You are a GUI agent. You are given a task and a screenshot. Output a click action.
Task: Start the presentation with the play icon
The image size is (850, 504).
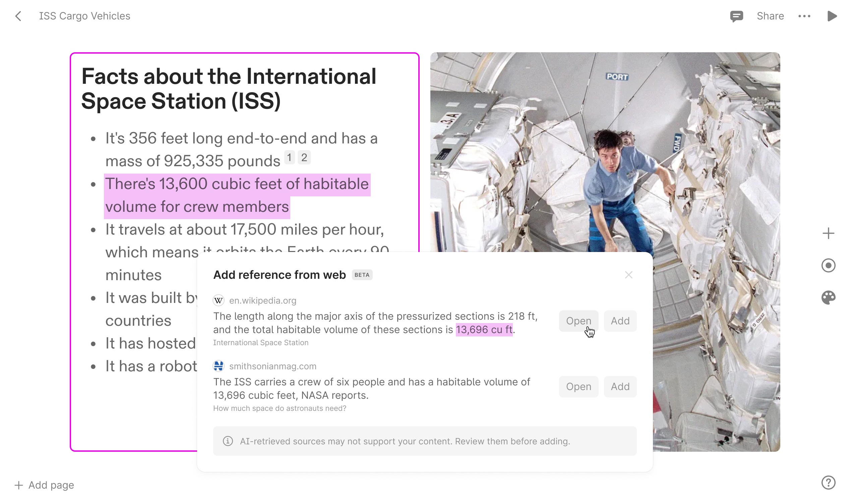pyautogui.click(x=832, y=16)
